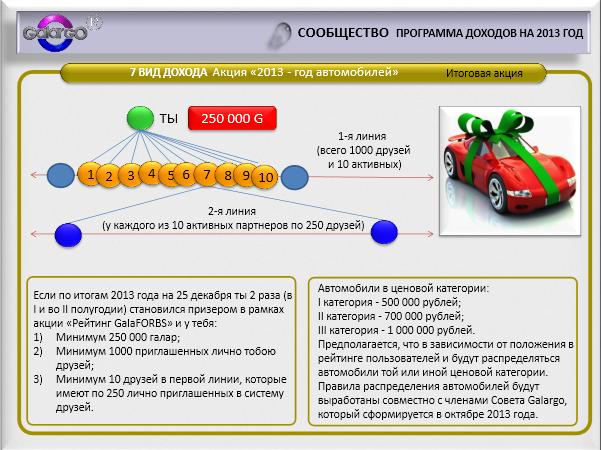The width and height of the screenshot is (601, 450).
Task: Click orange ball number 8
Action: 227,175
